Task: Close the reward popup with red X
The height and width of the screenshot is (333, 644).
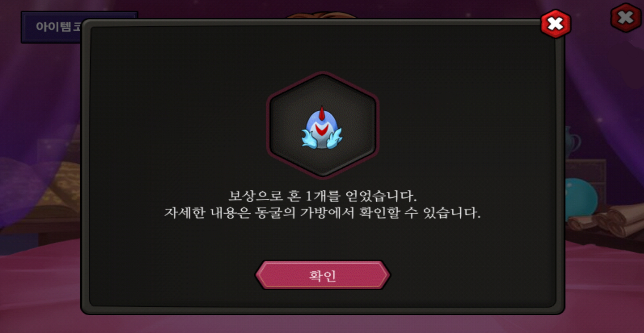Action: (555, 24)
